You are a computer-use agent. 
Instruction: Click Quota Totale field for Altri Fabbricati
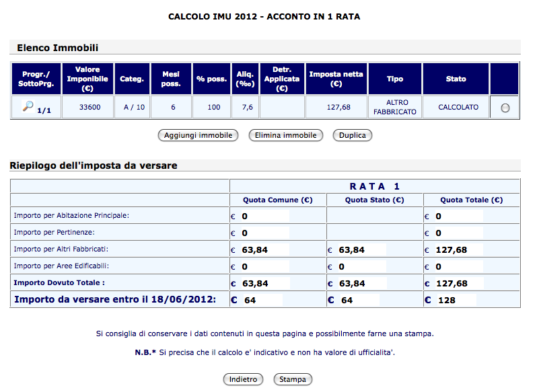pos(458,249)
